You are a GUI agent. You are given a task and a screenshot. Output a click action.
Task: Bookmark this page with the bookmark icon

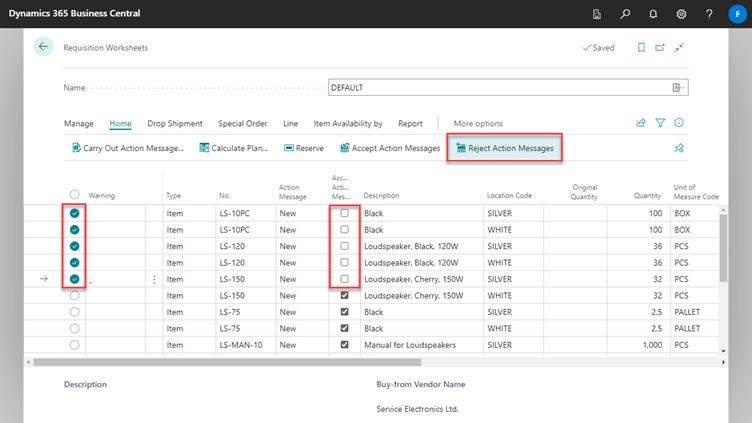coord(640,47)
